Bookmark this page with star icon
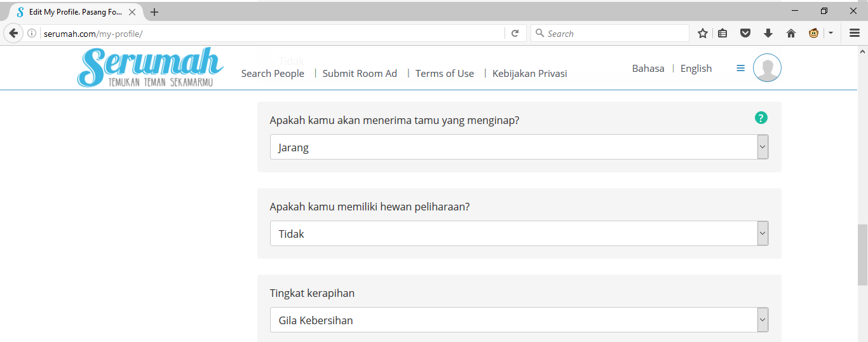Image resolution: width=868 pixels, height=342 pixels. click(x=702, y=34)
